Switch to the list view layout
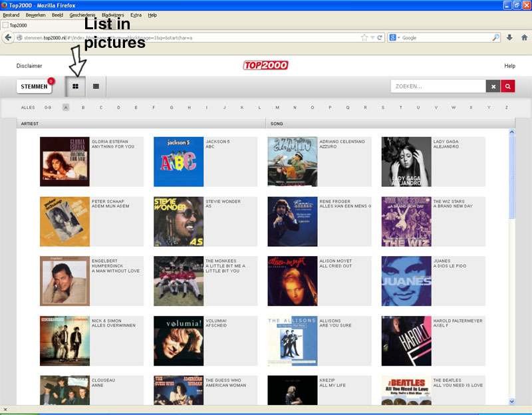532x415 pixels. [x=96, y=86]
